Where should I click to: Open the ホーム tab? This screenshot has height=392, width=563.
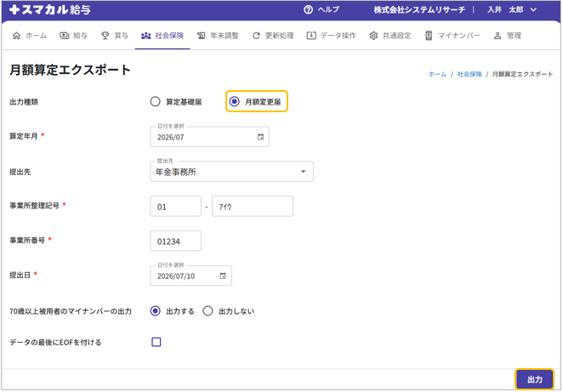[x=30, y=36]
